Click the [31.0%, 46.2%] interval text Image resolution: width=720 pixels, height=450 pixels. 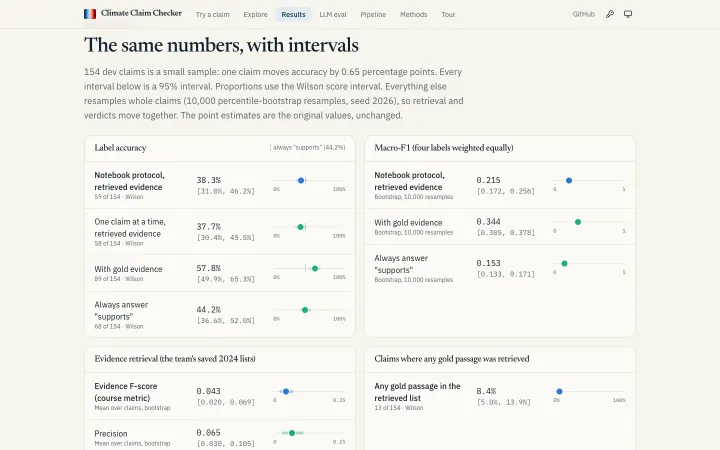225,191
